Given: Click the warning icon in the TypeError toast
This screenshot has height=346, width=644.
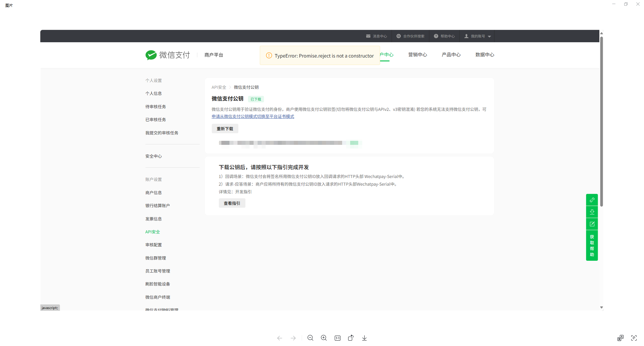Looking at the screenshot, I should (269, 56).
